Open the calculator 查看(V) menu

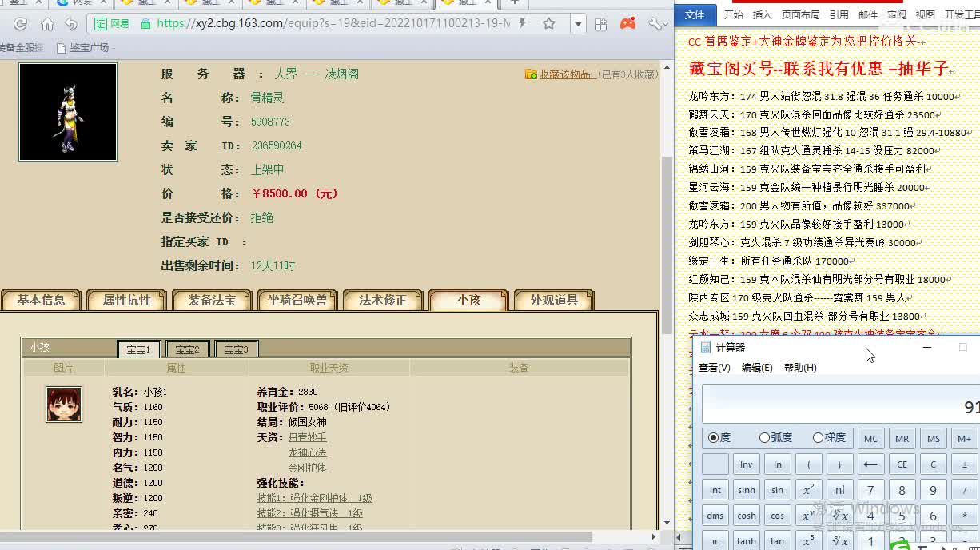(715, 368)
